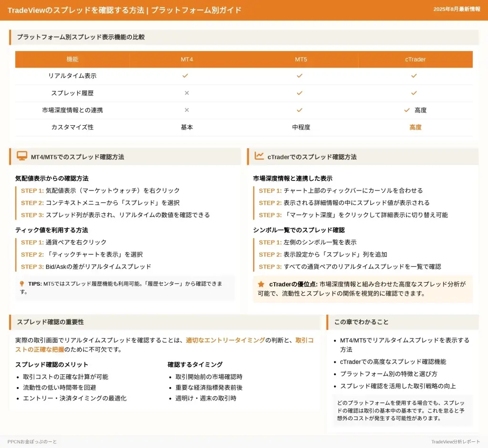This screenshot has height=448, width=488.
Task: Click the cTrader checkmark in リアルタイム表示 row
Action: click(x=414, y=76)
